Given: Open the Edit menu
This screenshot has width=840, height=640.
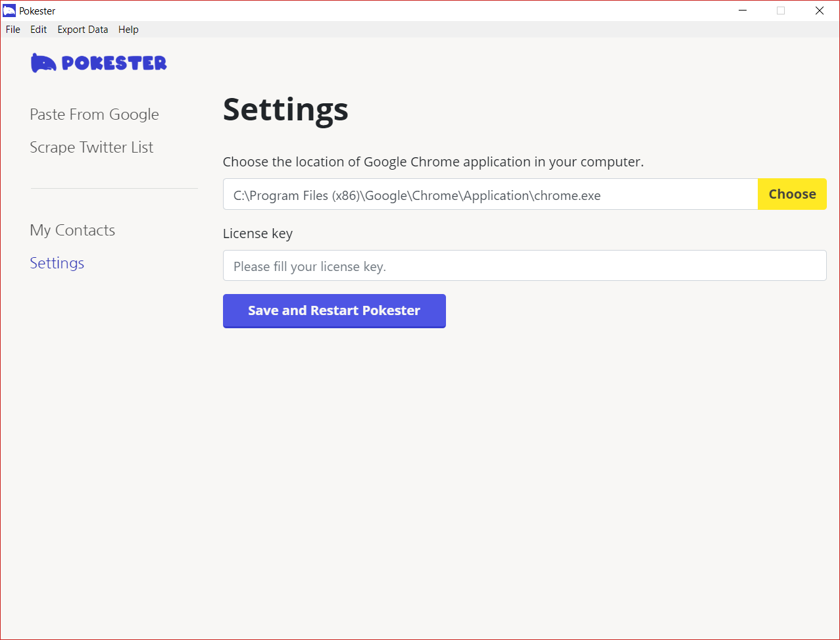Looking at the screenshot, I should coord(39,30).
